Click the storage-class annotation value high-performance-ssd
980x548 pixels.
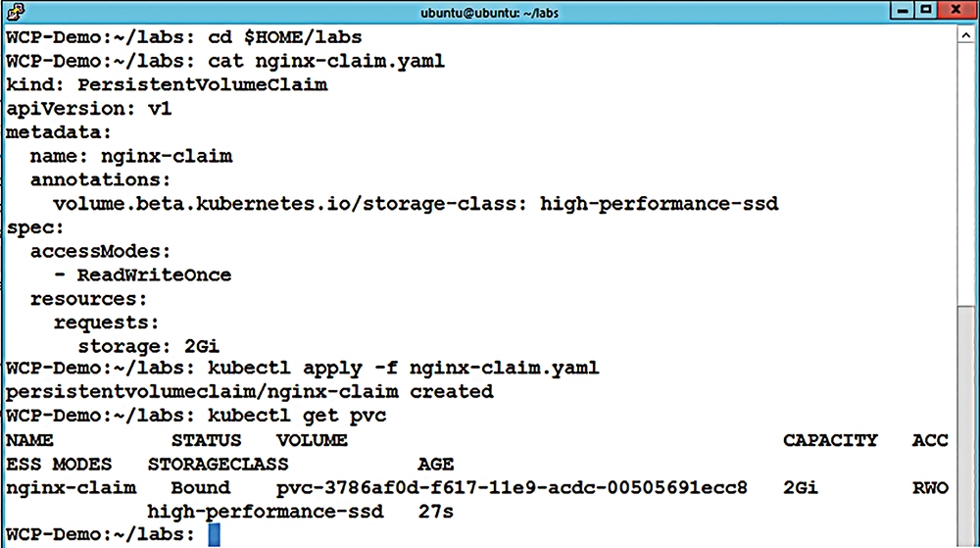click(660, 204)
